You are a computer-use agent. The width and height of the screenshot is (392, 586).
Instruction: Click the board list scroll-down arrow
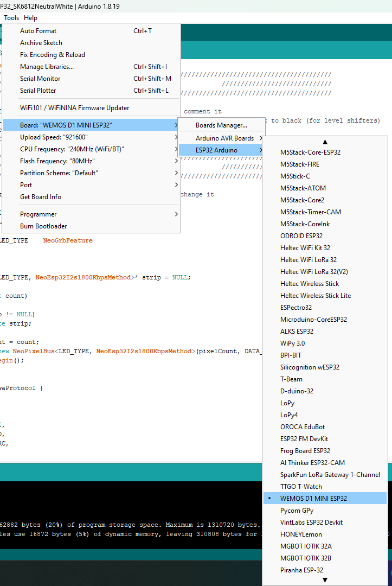[x=325, y=580]
